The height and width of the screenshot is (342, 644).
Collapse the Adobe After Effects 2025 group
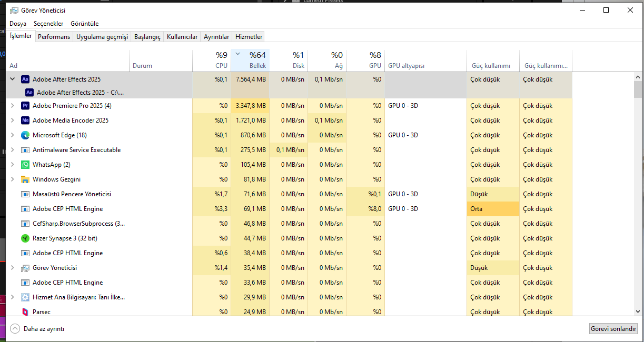point(13,79)
